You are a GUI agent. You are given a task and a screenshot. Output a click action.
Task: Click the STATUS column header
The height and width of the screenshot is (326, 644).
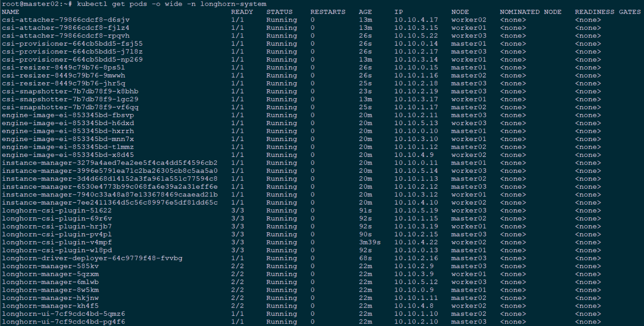(279, 12)
